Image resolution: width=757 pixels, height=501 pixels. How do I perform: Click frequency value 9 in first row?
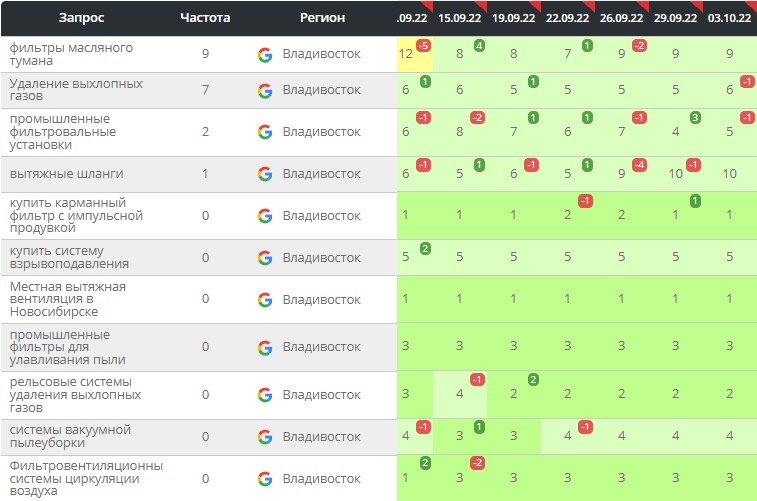205,54
